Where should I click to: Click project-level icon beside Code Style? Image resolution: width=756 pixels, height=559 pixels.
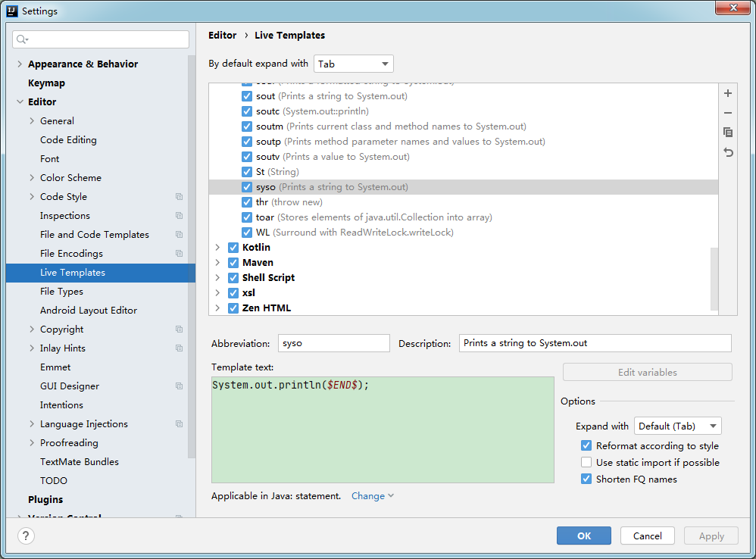tap(179, 197)
